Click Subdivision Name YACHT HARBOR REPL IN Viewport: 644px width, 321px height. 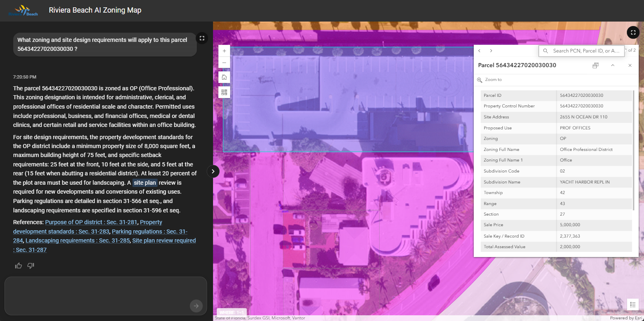click(x=585, y=182)
